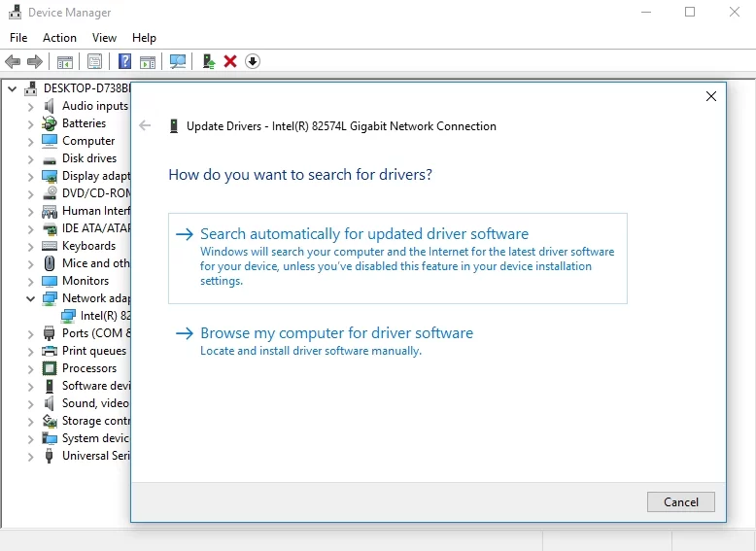This screenshot has width=756, height=551.
Task: Click the Update device driver icon
Action: [208, 61]
